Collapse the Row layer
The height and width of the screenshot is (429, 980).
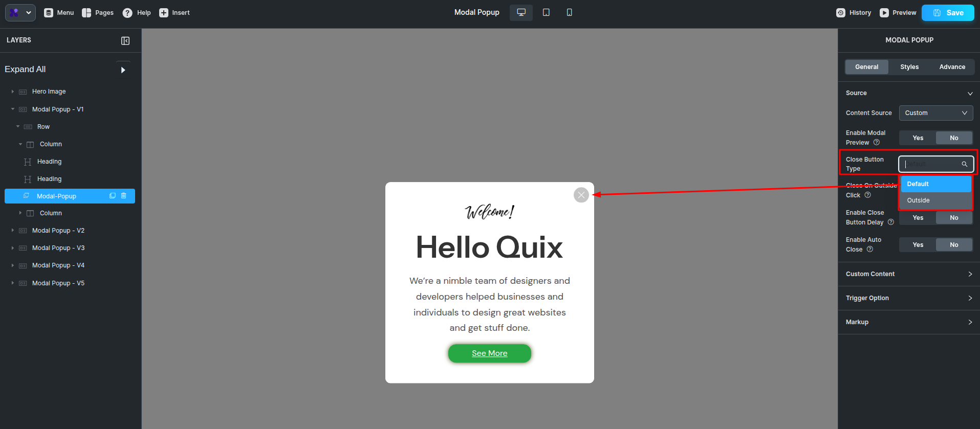pyautogui.click(x=18, y=126)
